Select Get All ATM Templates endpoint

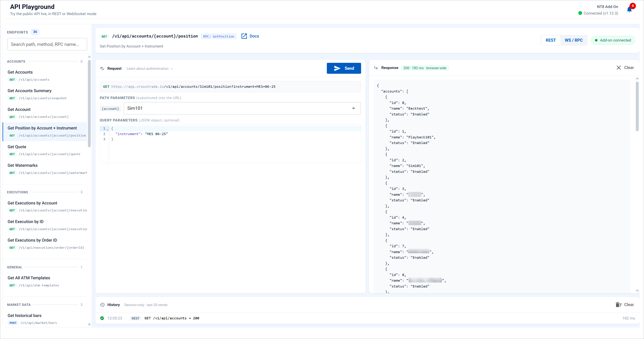[45, 281]
